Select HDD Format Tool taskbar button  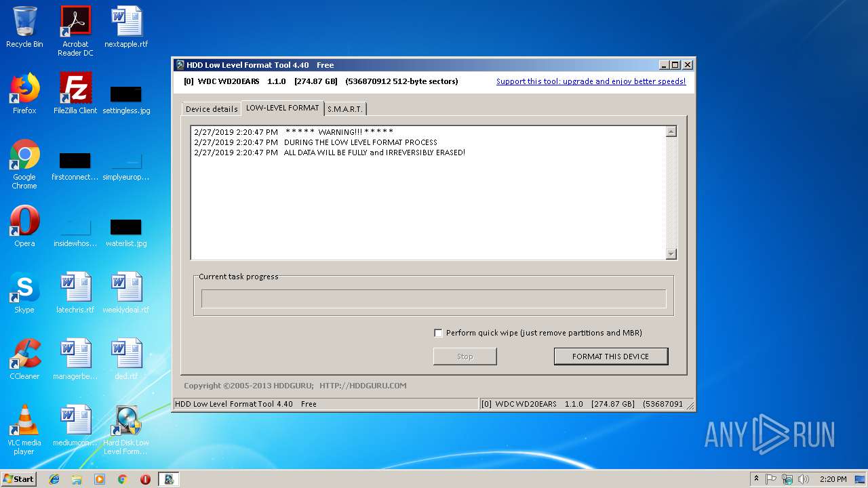coord(169,479)
